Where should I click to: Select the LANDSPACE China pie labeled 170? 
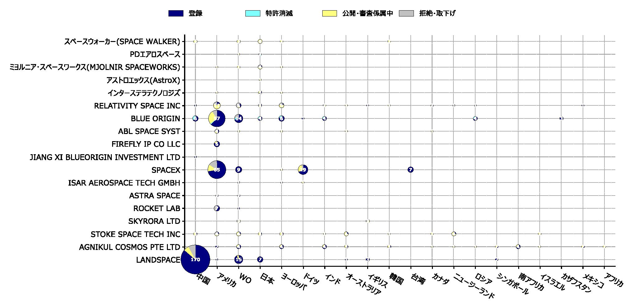[x=195, y=260]
